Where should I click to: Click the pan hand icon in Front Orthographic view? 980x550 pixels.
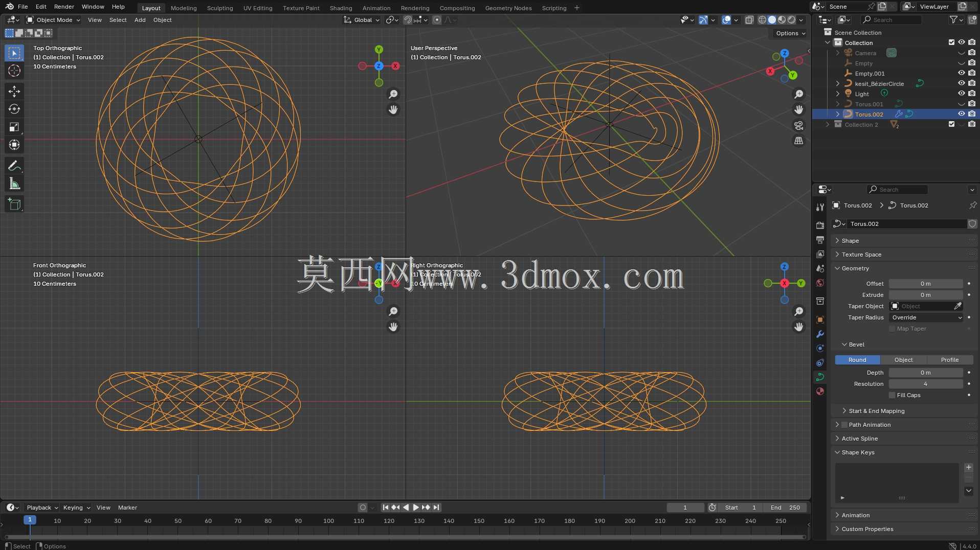[x=393, y=327]
